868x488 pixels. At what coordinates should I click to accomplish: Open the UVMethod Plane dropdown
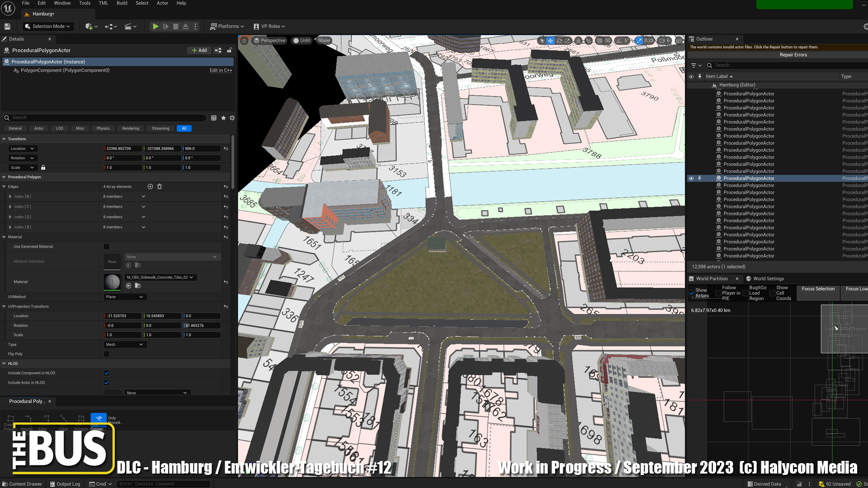124,297
